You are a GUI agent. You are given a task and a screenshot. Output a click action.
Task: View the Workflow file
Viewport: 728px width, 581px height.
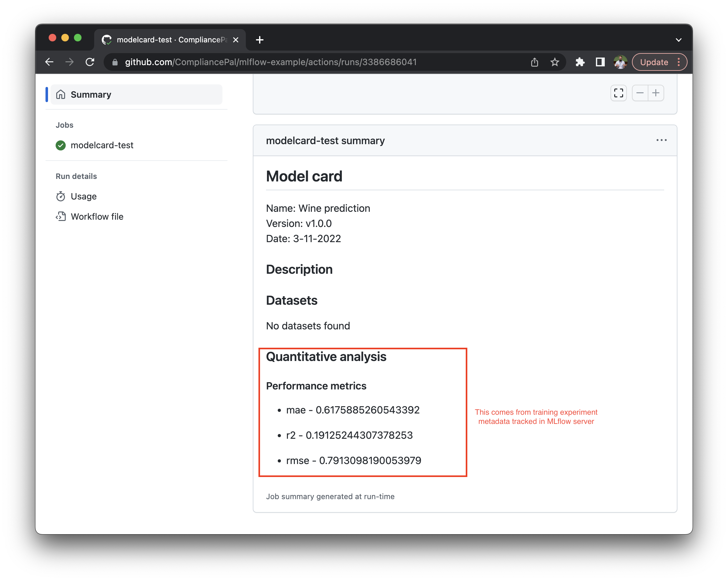[97, 217]
